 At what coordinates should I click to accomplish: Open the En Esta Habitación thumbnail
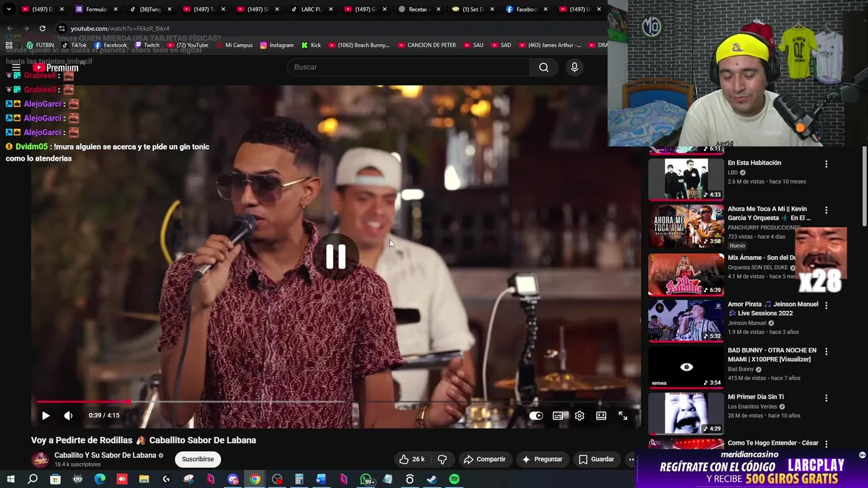(x=686, y=179)
